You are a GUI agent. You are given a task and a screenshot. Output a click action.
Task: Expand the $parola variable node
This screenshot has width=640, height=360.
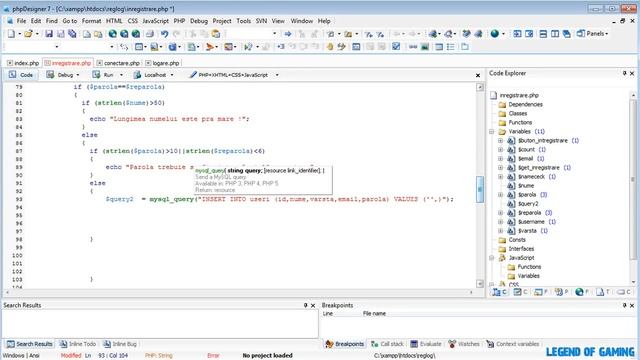tap(500, 195)
